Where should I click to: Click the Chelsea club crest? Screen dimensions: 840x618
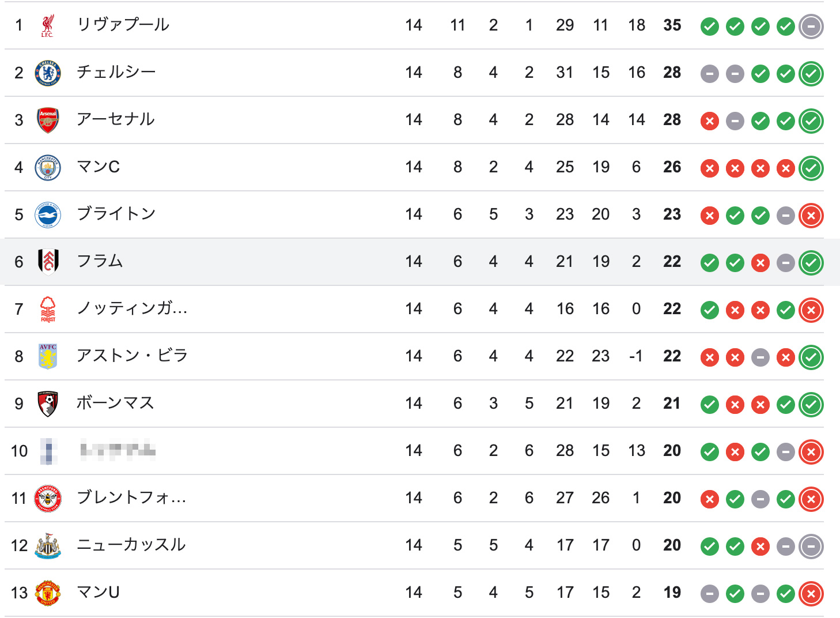[x=48, y=73]
